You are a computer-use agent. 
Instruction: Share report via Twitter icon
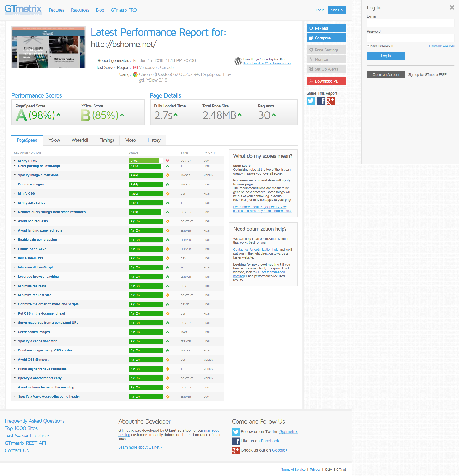tap(311, 101)
